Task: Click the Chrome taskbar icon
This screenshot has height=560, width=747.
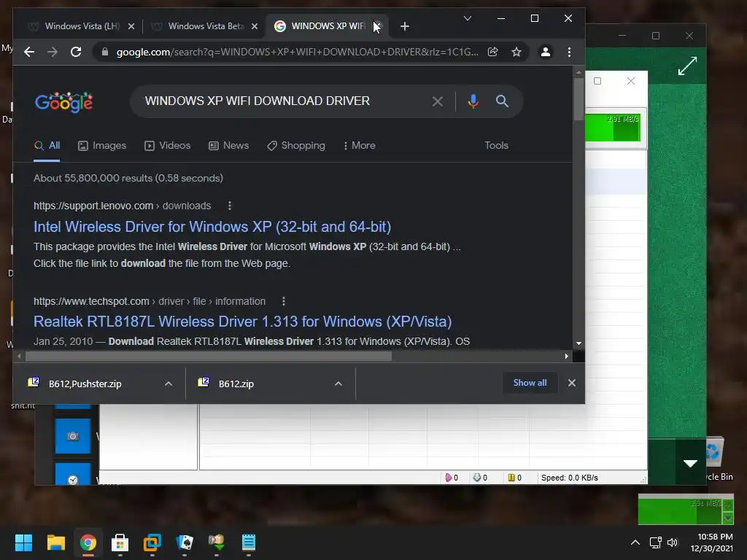Action: point(88,542)
